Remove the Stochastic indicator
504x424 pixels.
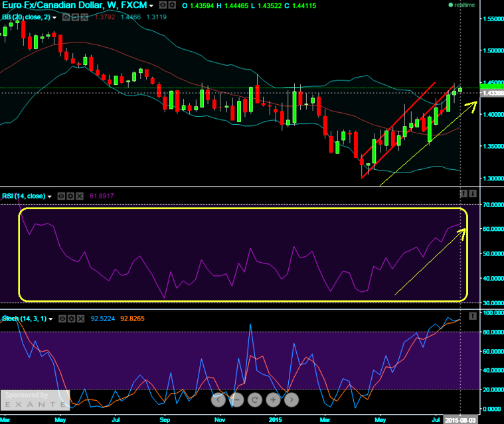click(x=80, y=318)
